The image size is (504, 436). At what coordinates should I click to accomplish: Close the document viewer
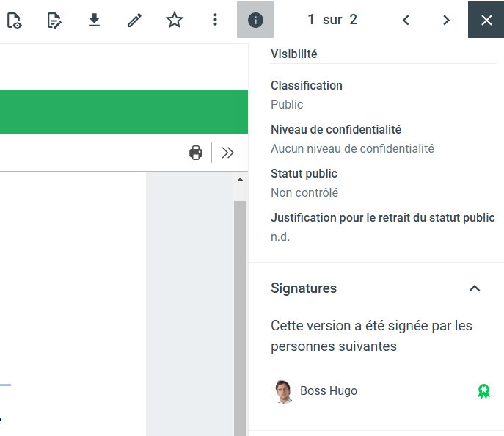pos(486,21)
